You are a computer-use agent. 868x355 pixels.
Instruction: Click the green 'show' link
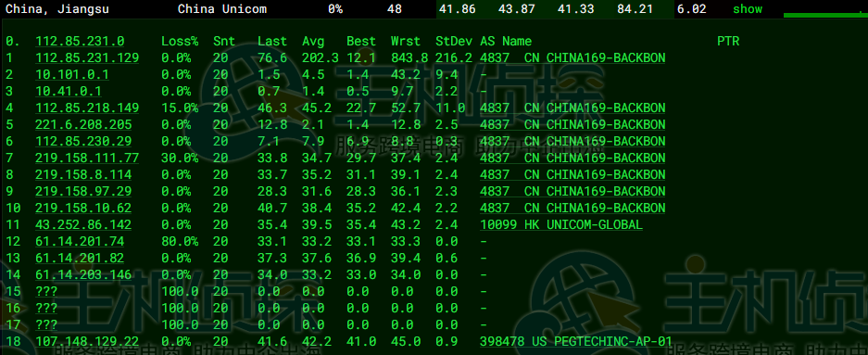click(748, 9)
